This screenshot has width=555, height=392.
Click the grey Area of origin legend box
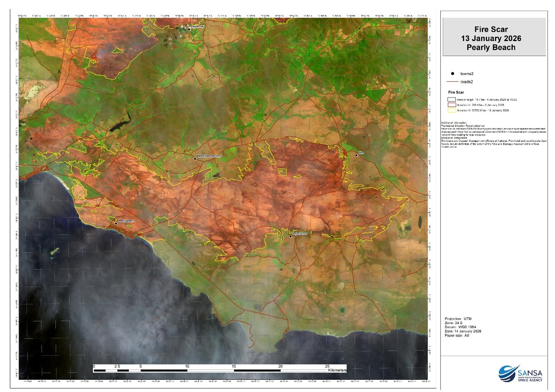(451, 100)
